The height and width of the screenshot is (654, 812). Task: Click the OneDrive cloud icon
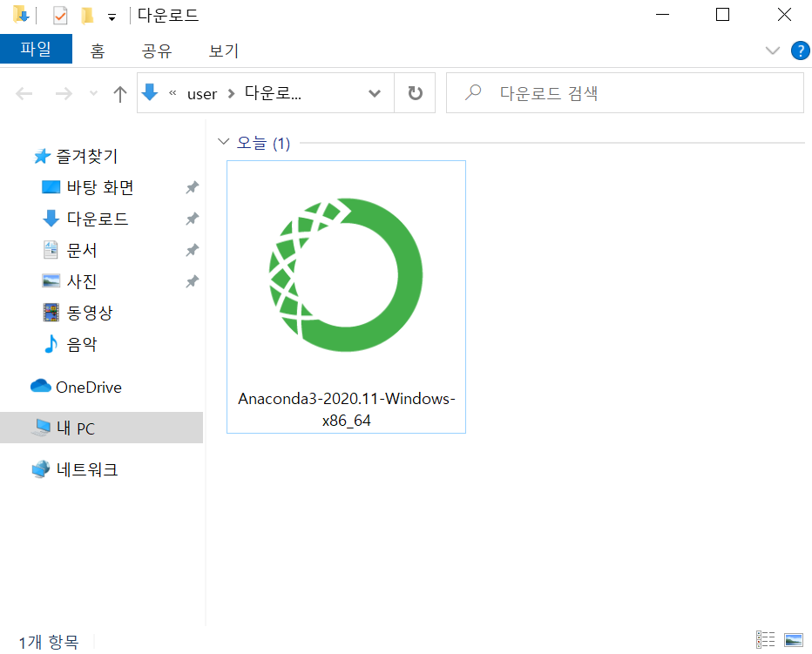click(40, 387)
